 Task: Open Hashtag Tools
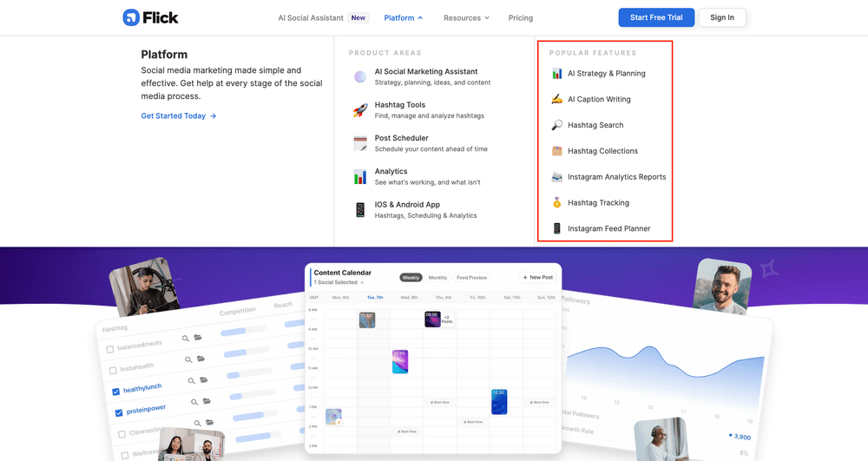[x=399, y=104]
